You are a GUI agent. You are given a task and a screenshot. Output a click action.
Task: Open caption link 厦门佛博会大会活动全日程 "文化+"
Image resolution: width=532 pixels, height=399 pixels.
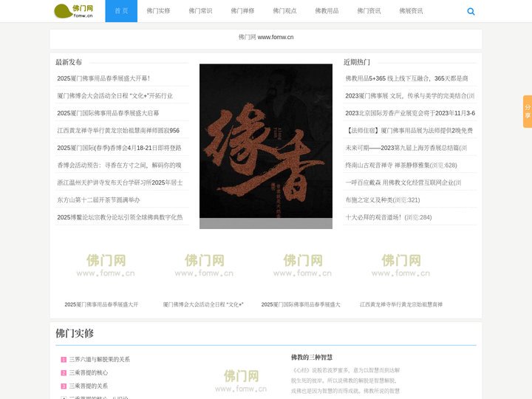coord(203,304)
